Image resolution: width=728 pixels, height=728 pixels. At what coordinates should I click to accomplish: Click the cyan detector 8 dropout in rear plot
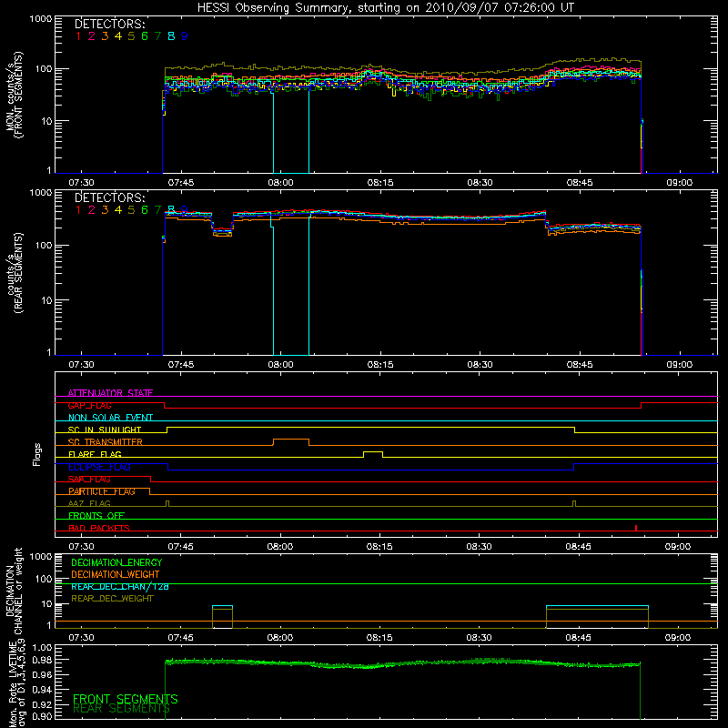click(291, 286)
